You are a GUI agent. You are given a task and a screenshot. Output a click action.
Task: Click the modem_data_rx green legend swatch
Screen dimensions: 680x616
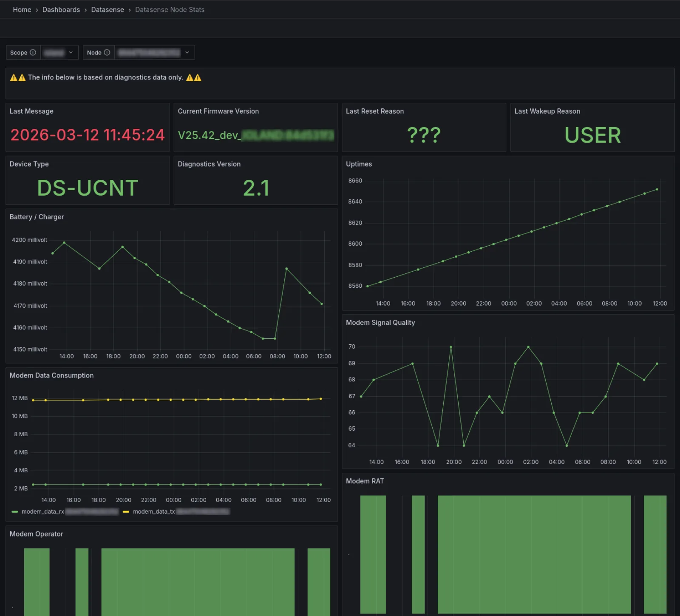15,511
